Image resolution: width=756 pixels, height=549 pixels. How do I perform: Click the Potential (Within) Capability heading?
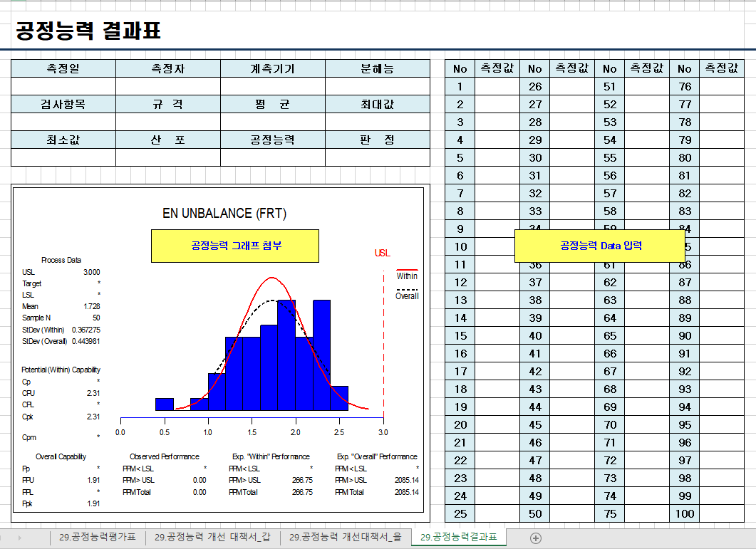pos(61,370)
